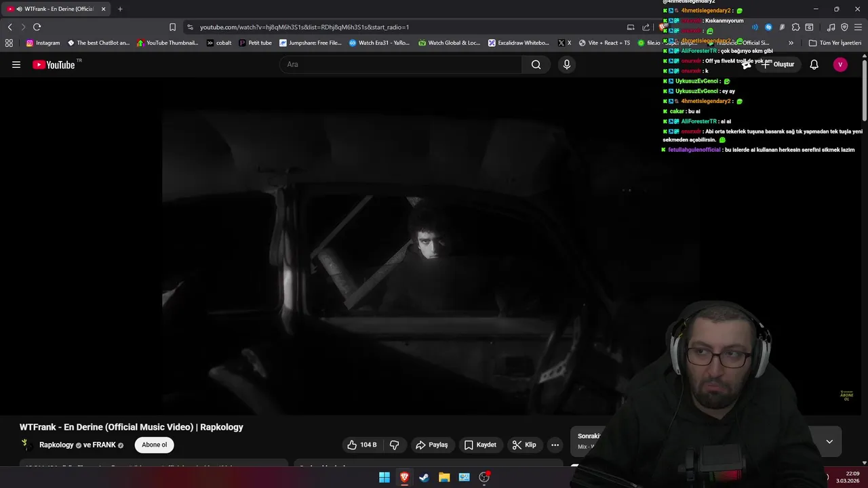This screenshot has width=868, height=488.
Task: Reload the page
Action: (37, 27)
